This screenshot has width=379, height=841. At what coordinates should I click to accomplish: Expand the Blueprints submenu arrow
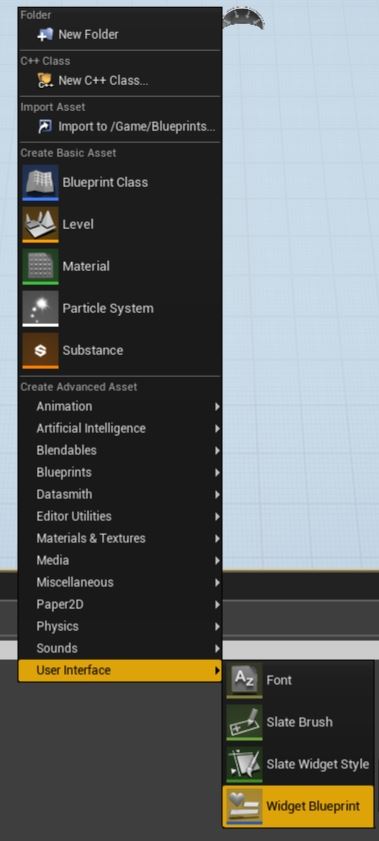click(217, 473)
